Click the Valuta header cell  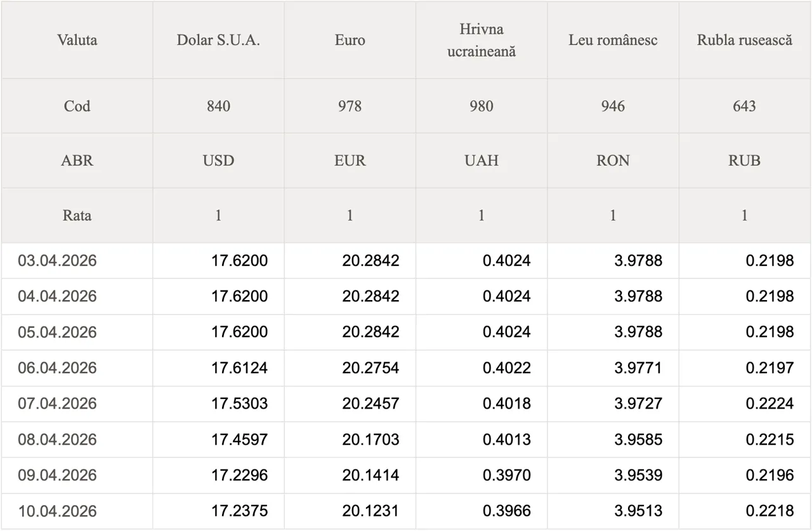pos(77,40)
